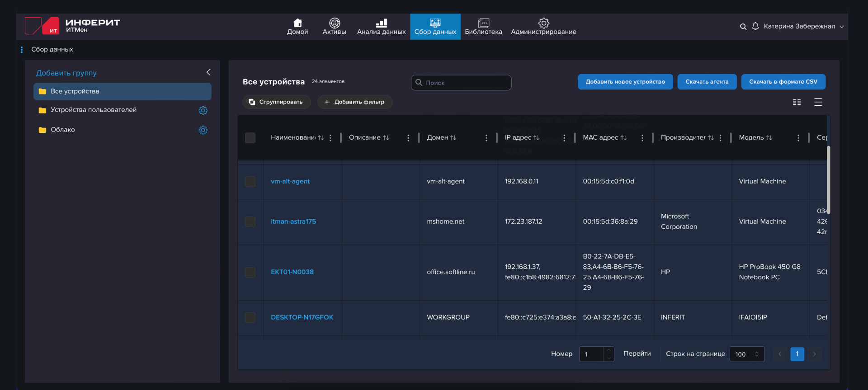Open Модель column options menu
The width and height of the screenshot is (868, 390).
pos(798,138)
